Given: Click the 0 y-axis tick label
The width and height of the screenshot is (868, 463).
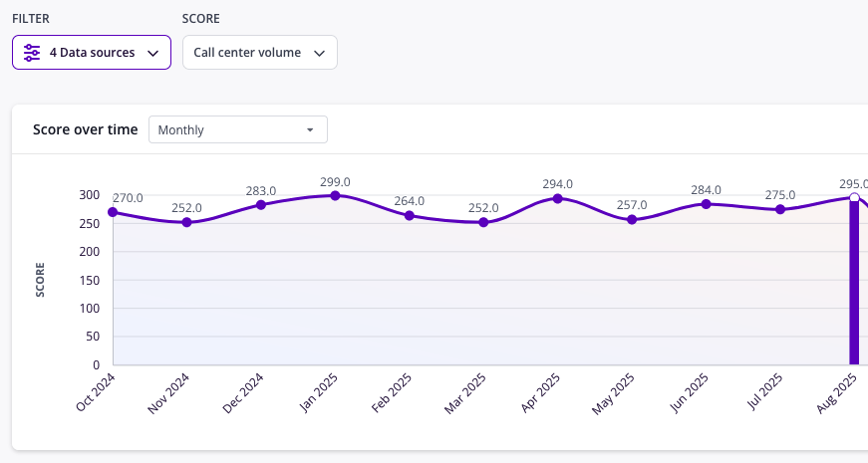Looking at the screenshot, I should (x=97, y=364).
